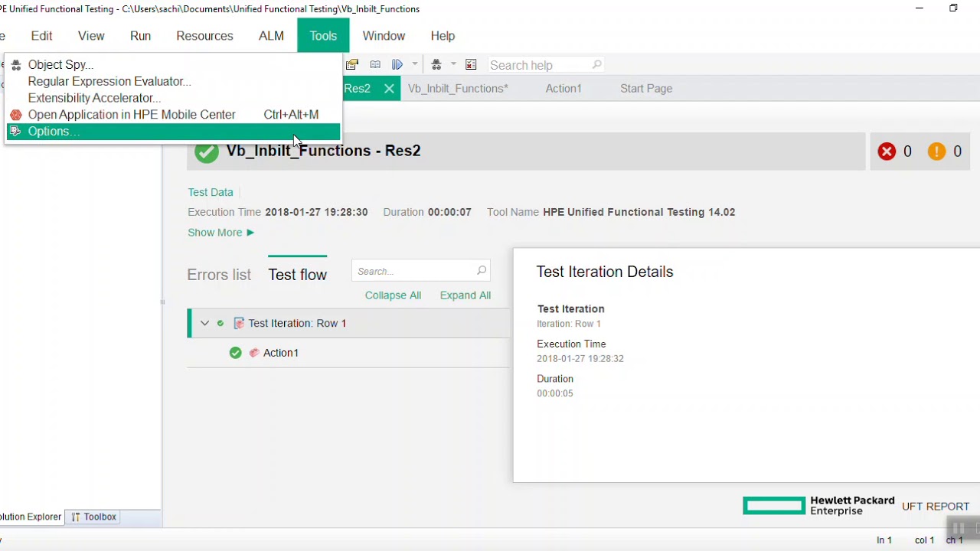Click the red failed count icon
980x551 pixels.
click(x=887, y=152)
